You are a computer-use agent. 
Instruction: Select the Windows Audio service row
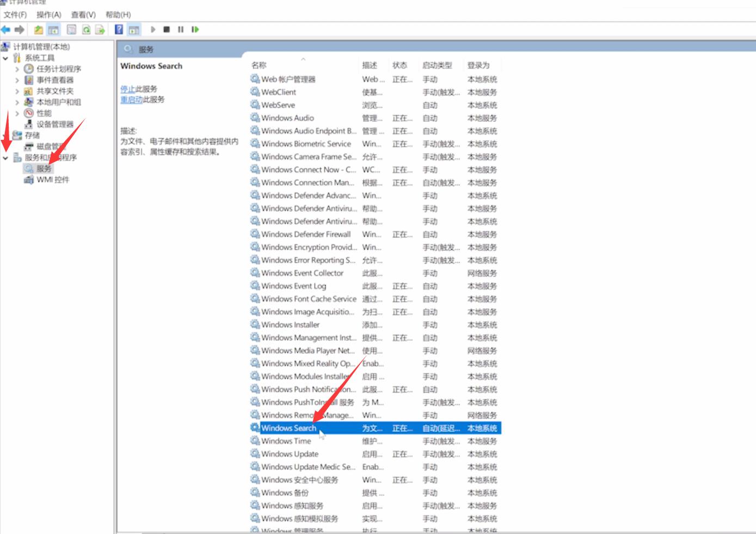click(x=374, y=118)
